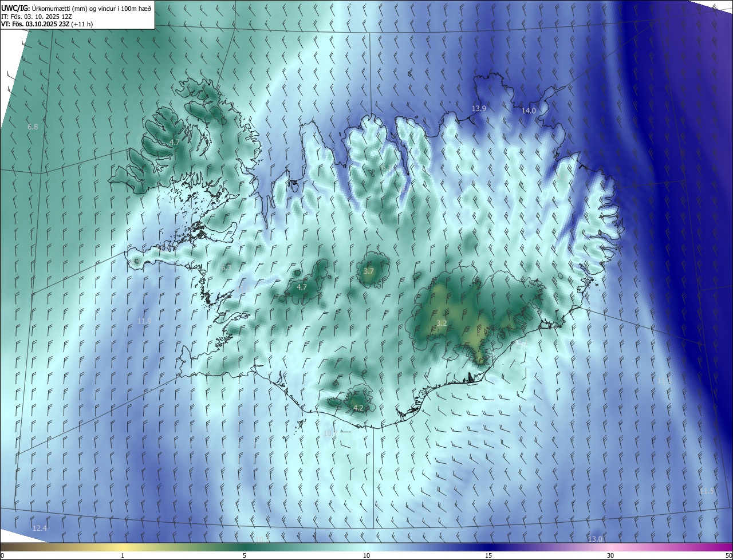Click the 6.3 value in west Iceland
The image size is (733, 560).
click(x=226, y=268)
